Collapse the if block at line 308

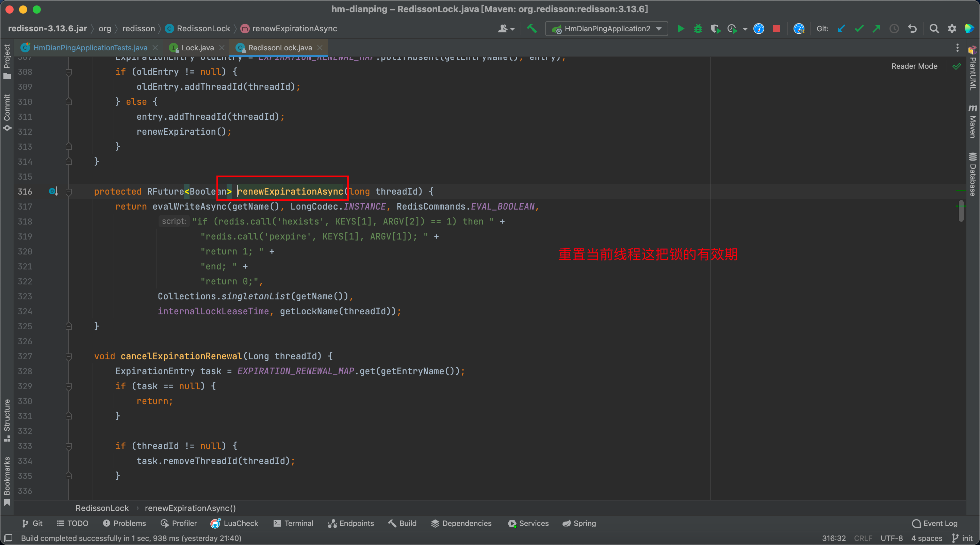tap(69, 72)
